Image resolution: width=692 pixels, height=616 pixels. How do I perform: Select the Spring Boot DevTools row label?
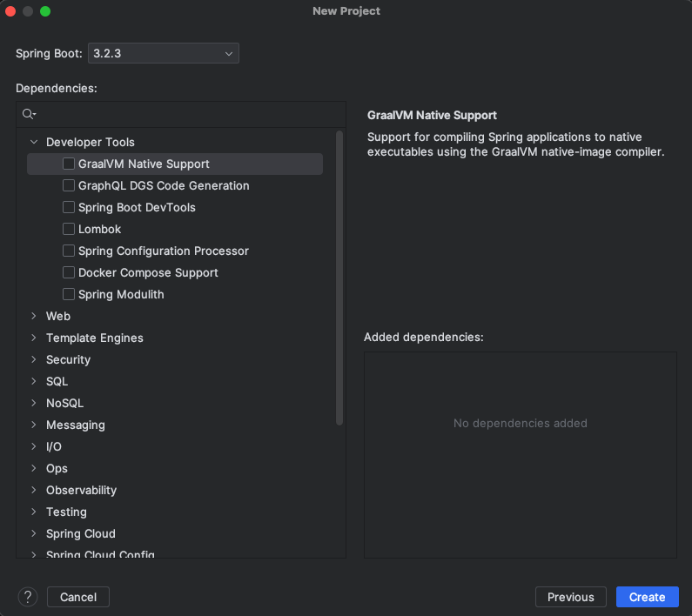[x=137, y=208]
